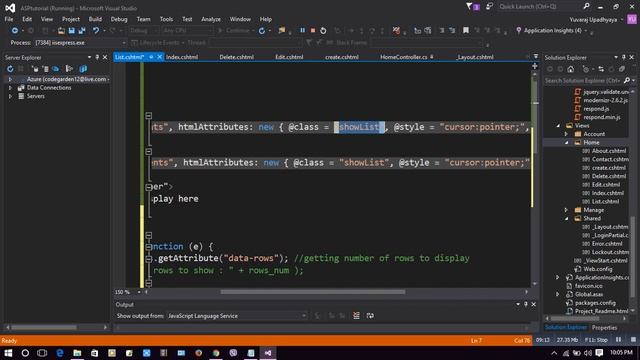
Task: Click Sync with Active Document icon in Solution Explorer
Action: click(601, 69)
